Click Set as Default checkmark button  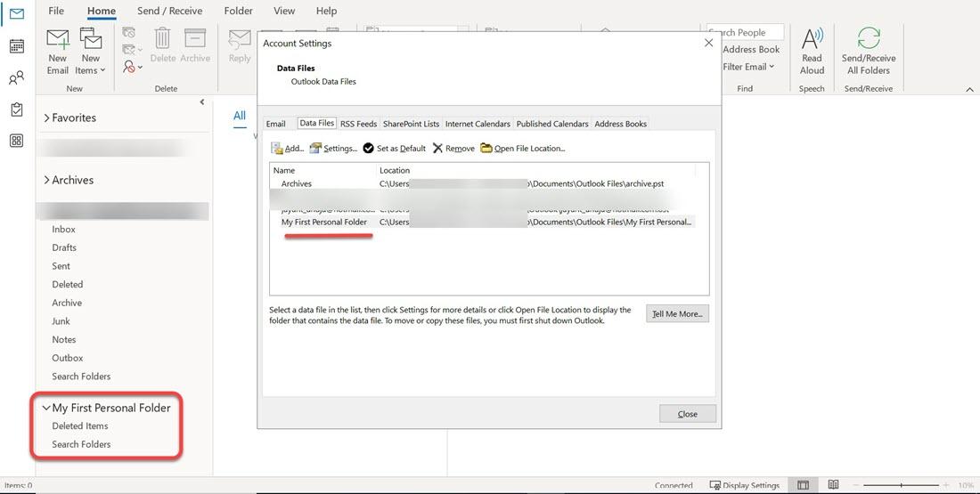tap(394, 149)
